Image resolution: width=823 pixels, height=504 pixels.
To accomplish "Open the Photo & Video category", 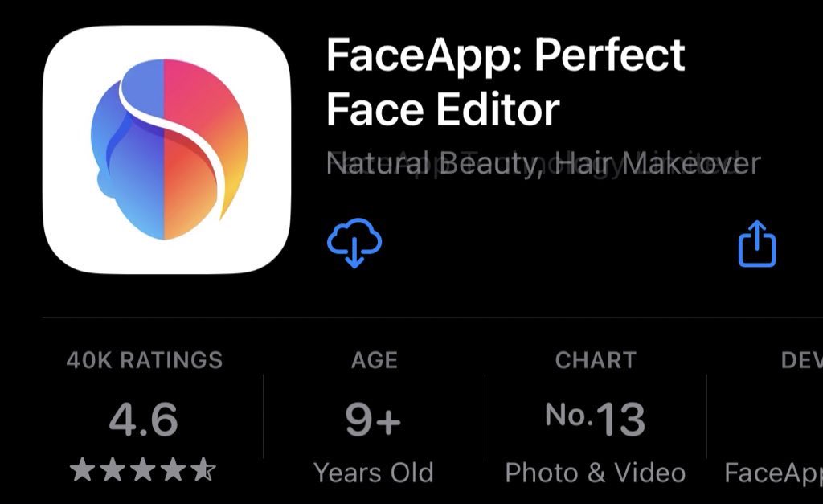I will coord(596,473).
